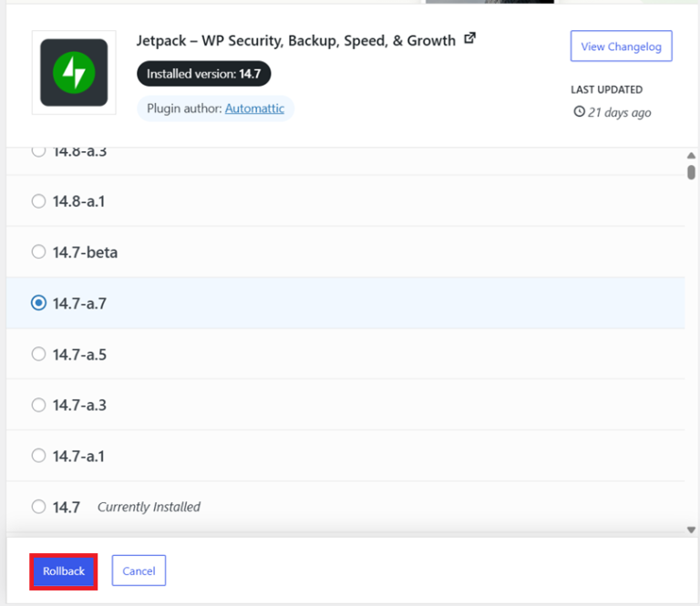Select the currently installed 14.7 radio button
Image resolution: width=700 pixels, height=606 pixels.
click(39, 507)
